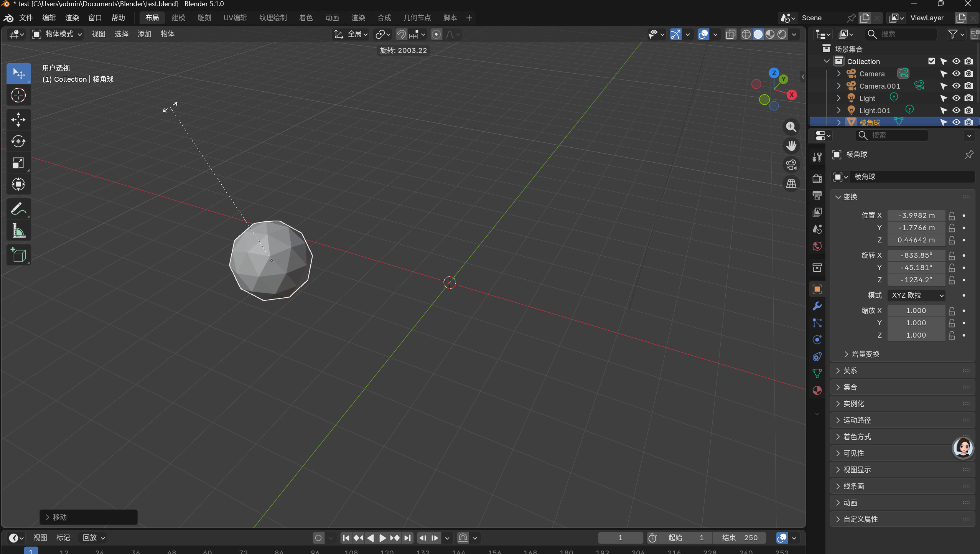Click the 位置 X value field
Image resolution: width=980 pixels, height=554 pixels.
[x=916, y=215]
